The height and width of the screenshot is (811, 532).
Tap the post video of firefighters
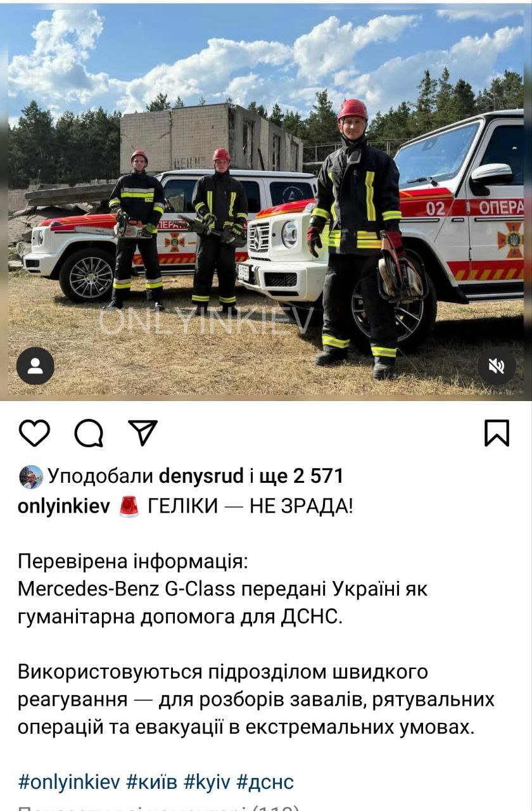tap(266, 202)
